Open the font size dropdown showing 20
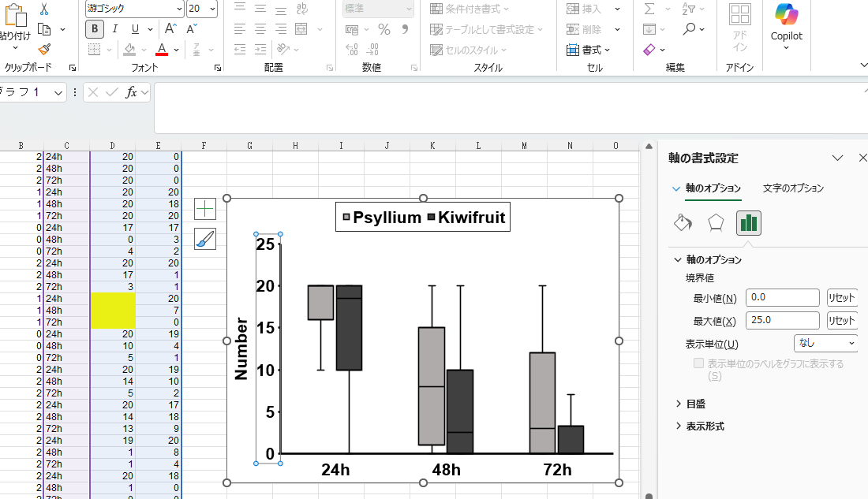The image size is (868, 499). coord(212,9)
